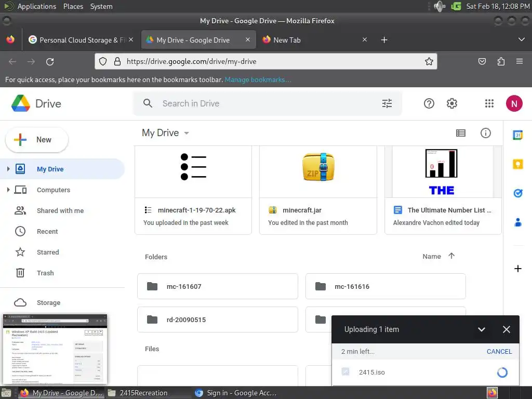Reverse sort direction arrow next to Name
The width and height of the screenshot is (532, 399).
451,256
